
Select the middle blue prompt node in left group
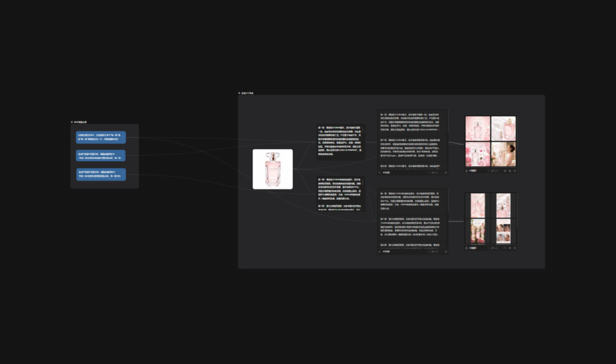tap(101, 156)
